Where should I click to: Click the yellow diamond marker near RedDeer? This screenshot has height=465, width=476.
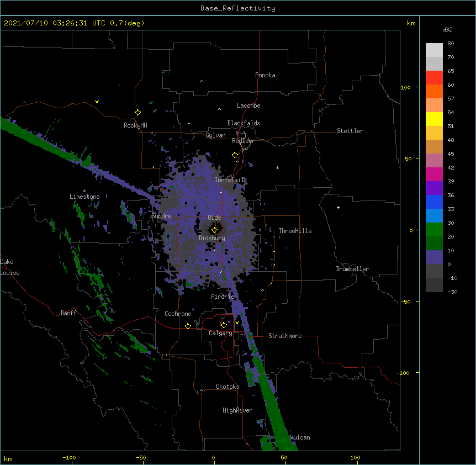235,155
